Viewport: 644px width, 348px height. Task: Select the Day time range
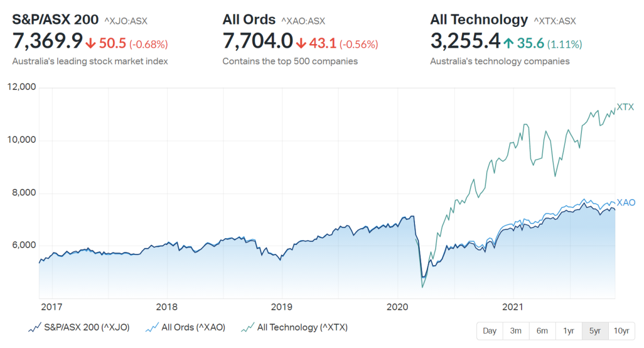click(x=490, y=331)
